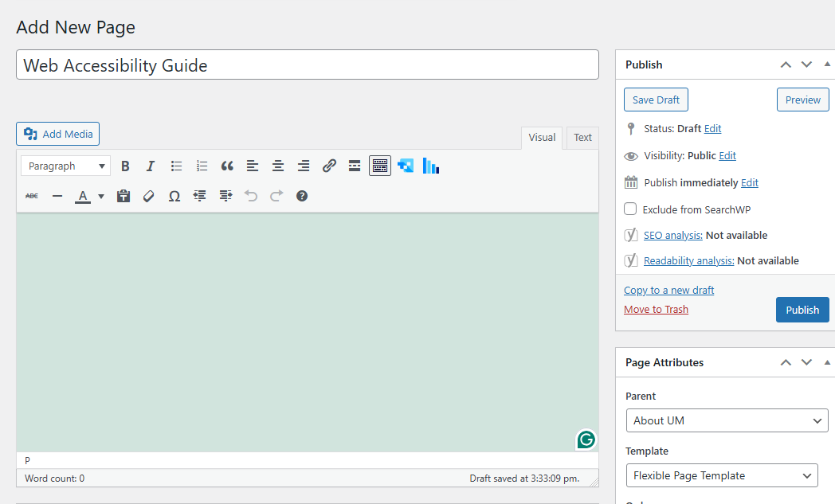Click Move to Trash

(656, 309)
